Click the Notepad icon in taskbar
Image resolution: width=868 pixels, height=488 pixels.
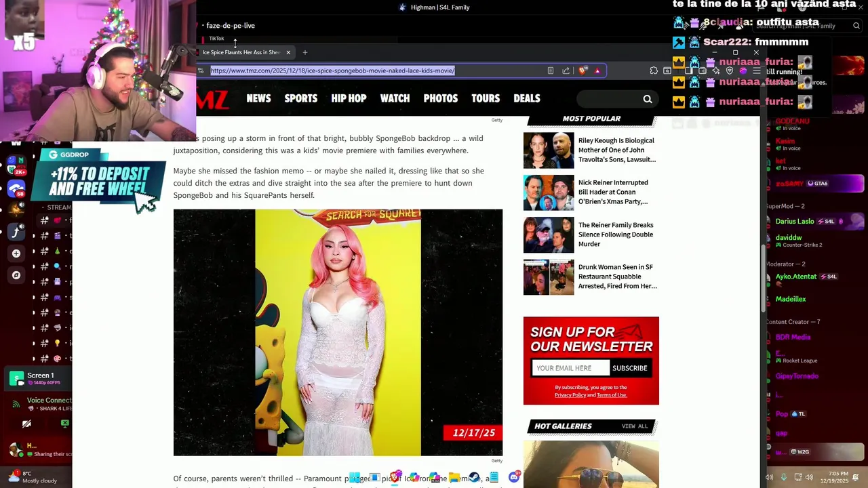pyautogui.click(x=494, y=478)
